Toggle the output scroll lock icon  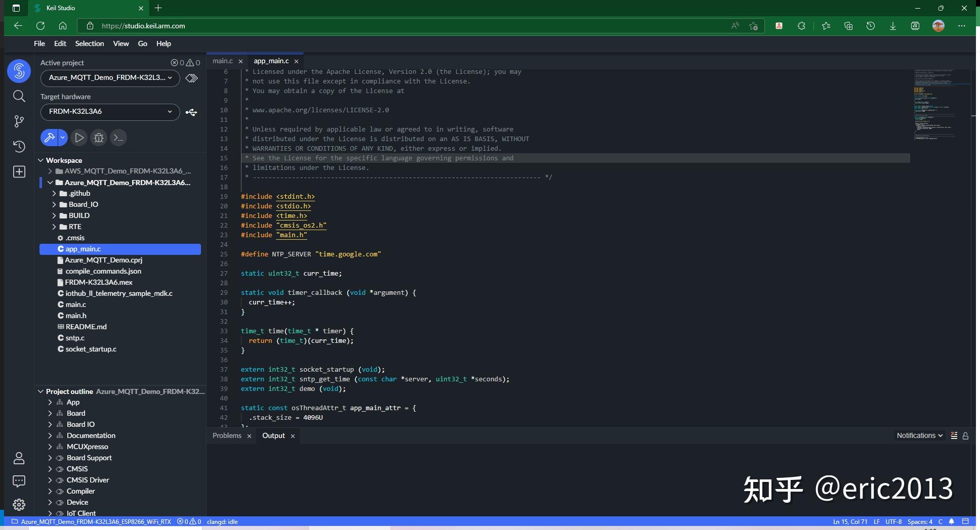point(965,435)
